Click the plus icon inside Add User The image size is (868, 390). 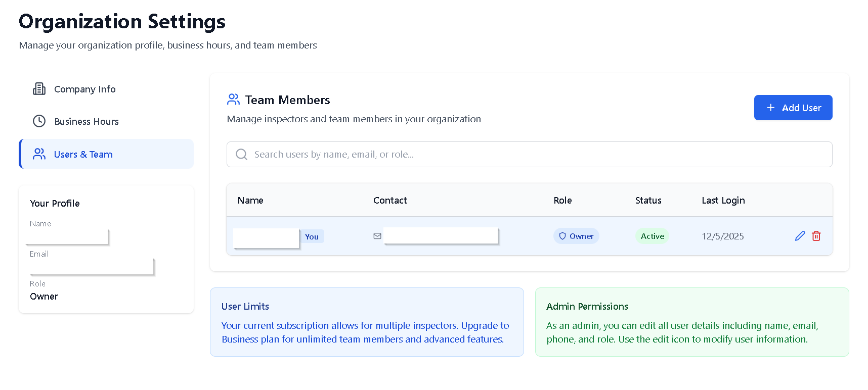(770, 108)
